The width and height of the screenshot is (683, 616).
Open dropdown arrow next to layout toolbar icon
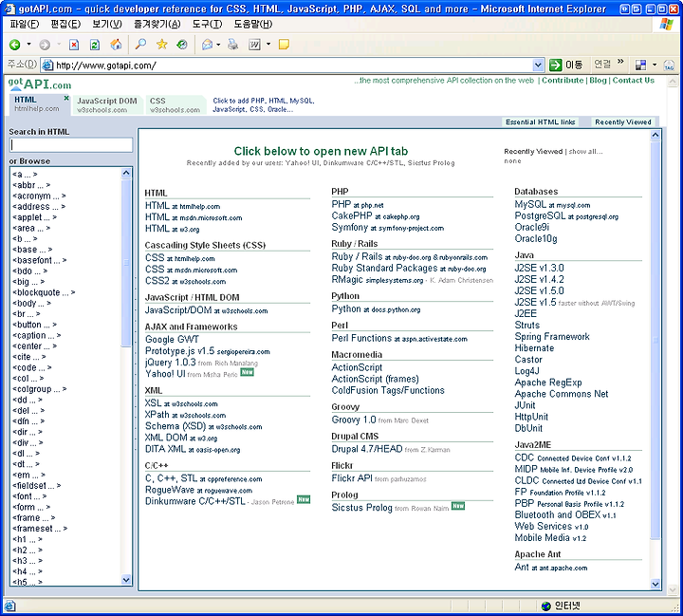pyautogui.click(x=655, y=65)
